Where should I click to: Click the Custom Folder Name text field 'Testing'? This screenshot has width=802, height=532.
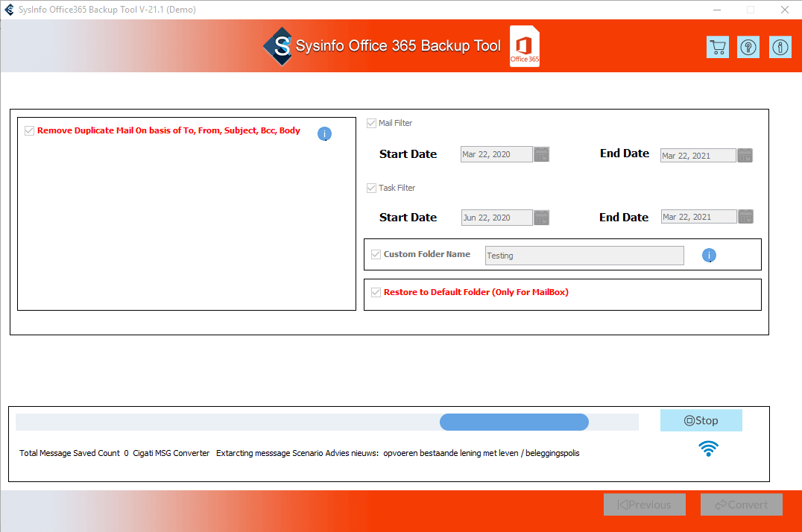584,256
